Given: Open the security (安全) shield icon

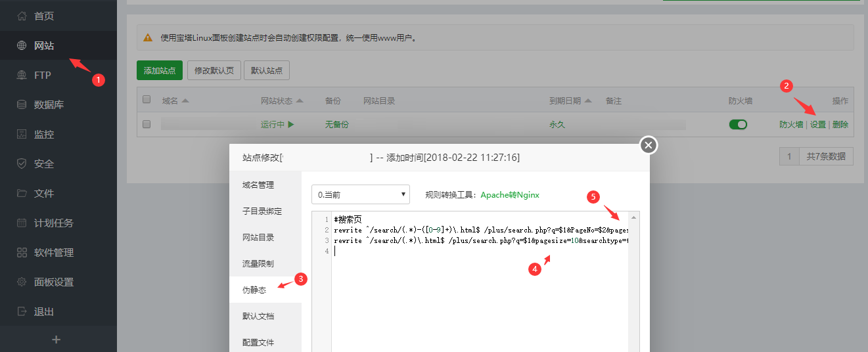Looking at the screenshot, I should click(22, 164).
